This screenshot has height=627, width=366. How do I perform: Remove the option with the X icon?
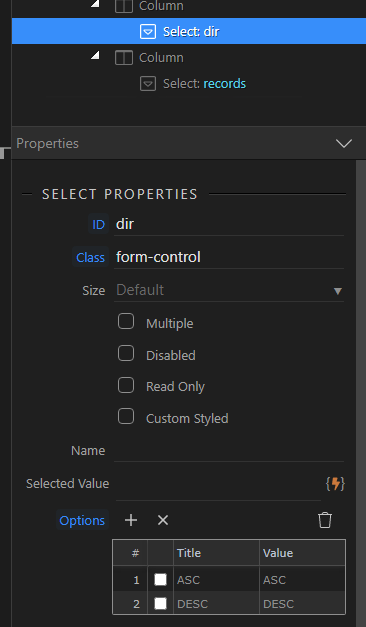point(163,520)
